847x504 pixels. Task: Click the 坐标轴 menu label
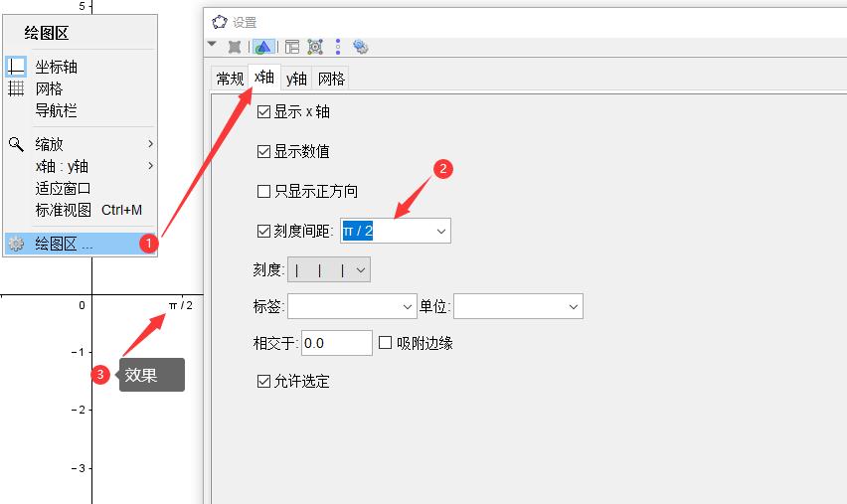click(x=57, y=67)
